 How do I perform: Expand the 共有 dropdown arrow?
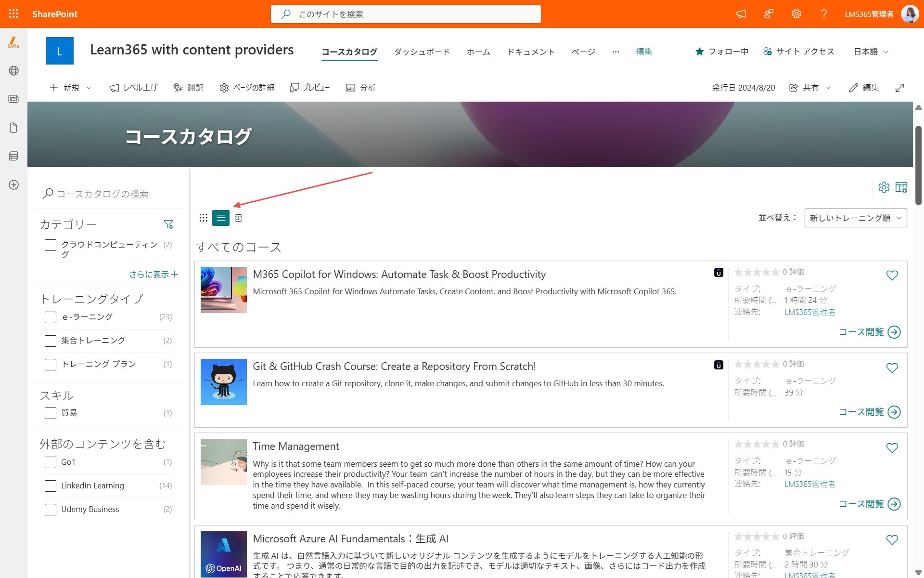point(828,88)
